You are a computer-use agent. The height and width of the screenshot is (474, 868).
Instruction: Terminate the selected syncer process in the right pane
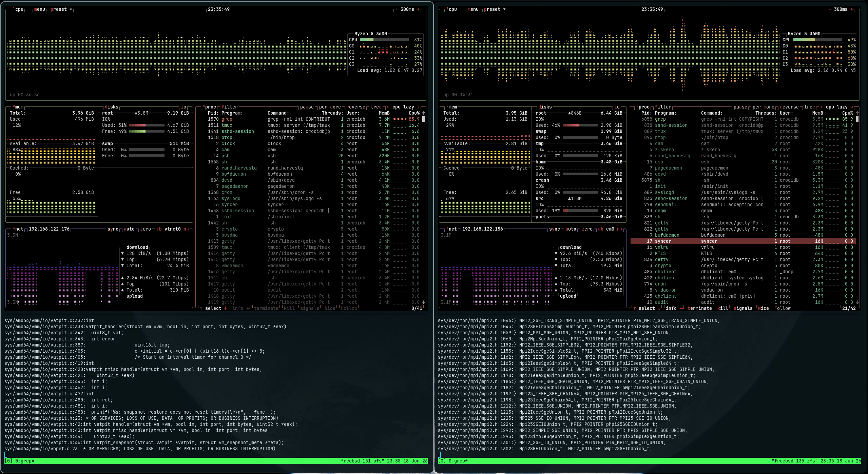tap(699, 309)
